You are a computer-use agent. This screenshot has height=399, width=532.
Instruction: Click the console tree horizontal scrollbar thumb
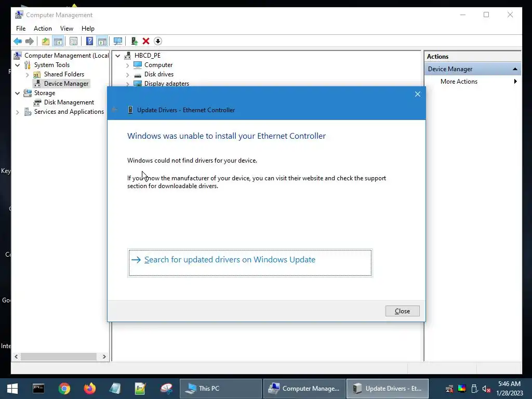tap(59, 356)
